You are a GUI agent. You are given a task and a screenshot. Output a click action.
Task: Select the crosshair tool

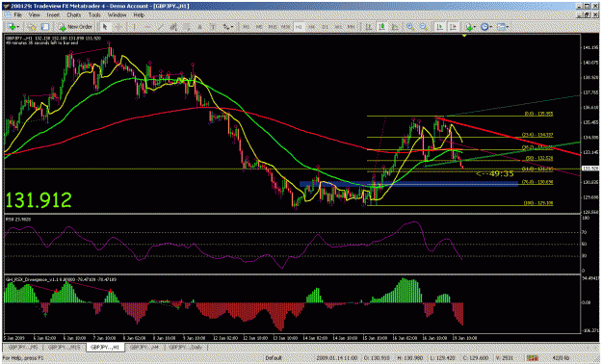(x=118, y=27)
